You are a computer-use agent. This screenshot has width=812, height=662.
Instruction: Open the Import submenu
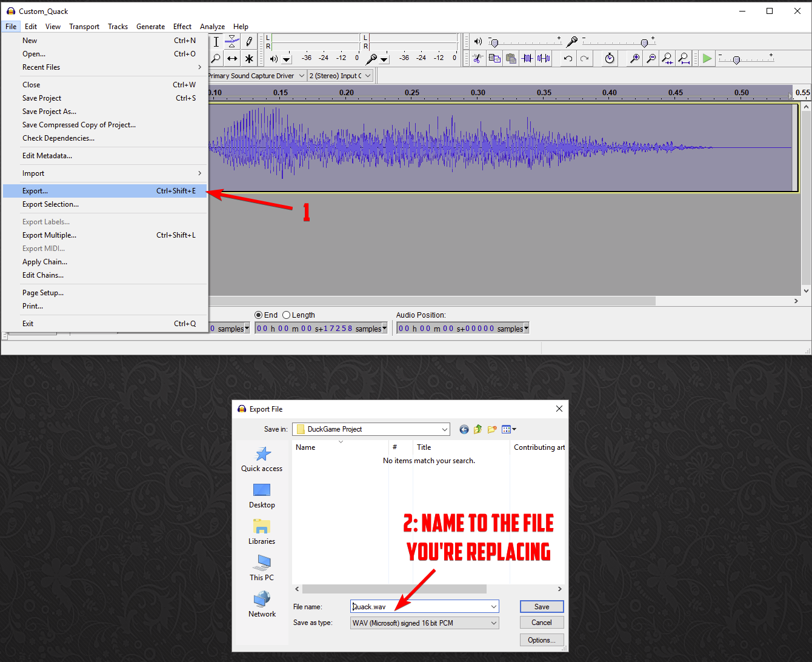click(105, 173)
